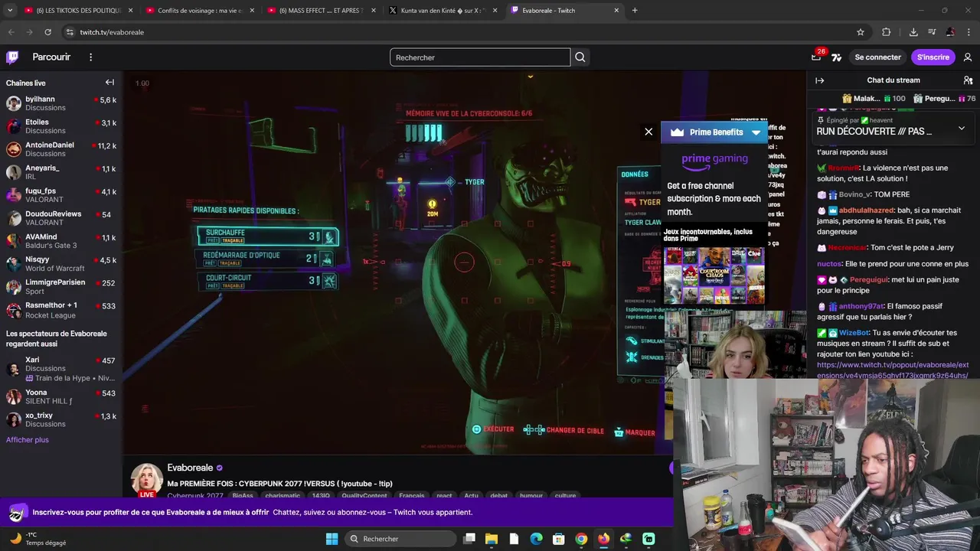
Task: Open AntoineDaniel channel in sidebar
Action: click(x=61, y=149)
